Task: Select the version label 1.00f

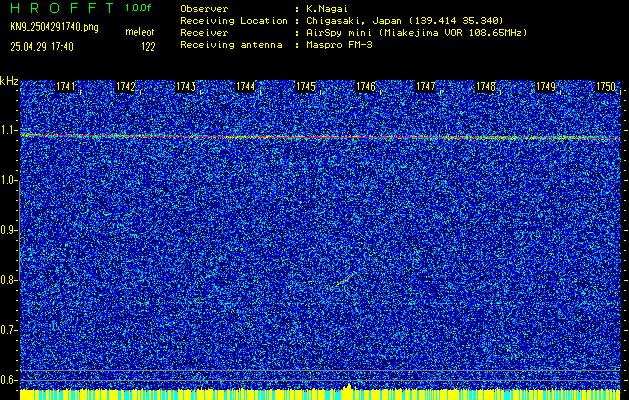Action: 138,8
